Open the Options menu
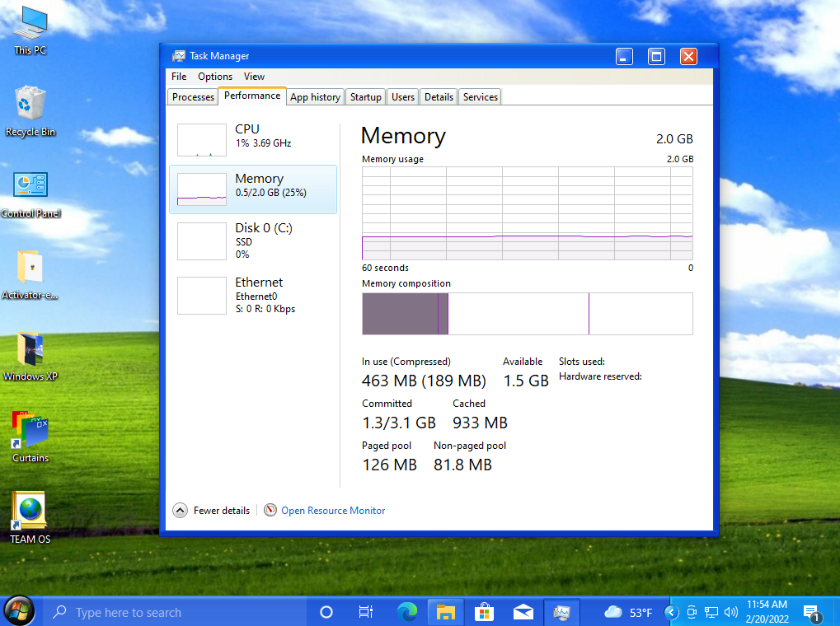Screen dimensions: 840x626 215,77
